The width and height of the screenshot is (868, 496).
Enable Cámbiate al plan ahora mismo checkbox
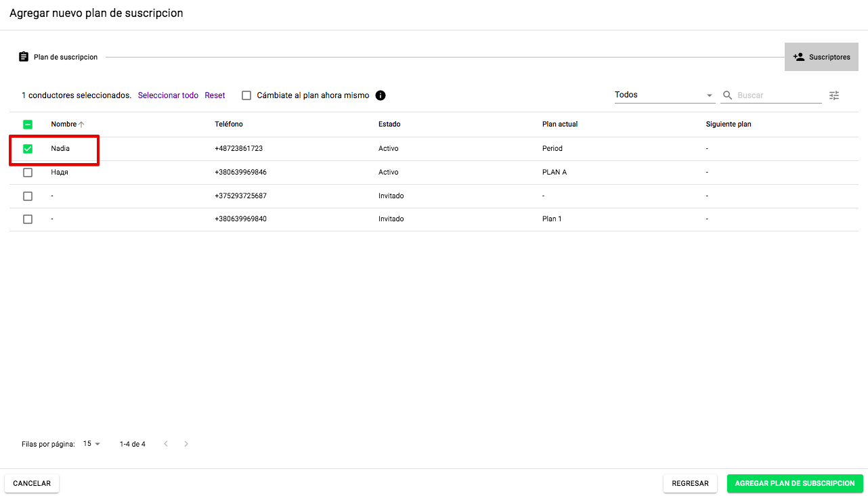(x=246, y=95)
